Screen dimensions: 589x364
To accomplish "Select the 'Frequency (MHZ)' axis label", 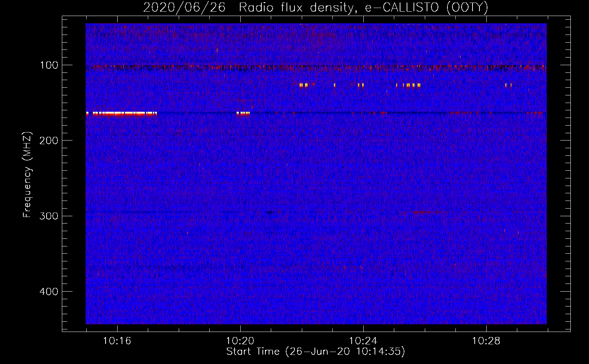I will tap(27, 175).
